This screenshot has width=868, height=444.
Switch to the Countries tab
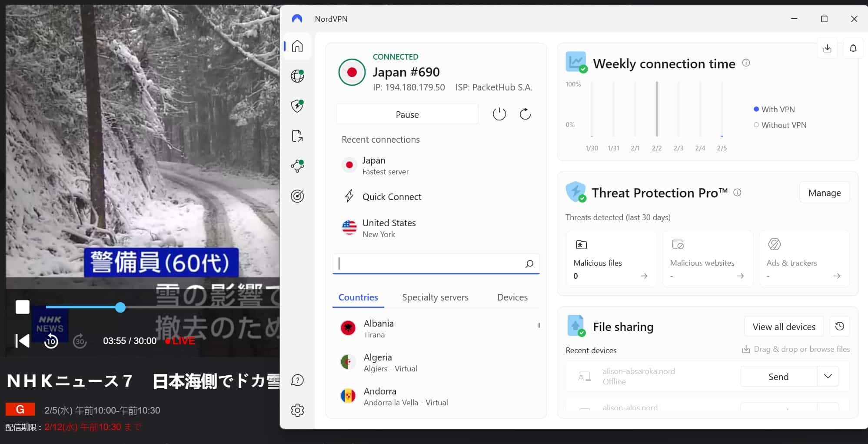click(x=358, y=297)
